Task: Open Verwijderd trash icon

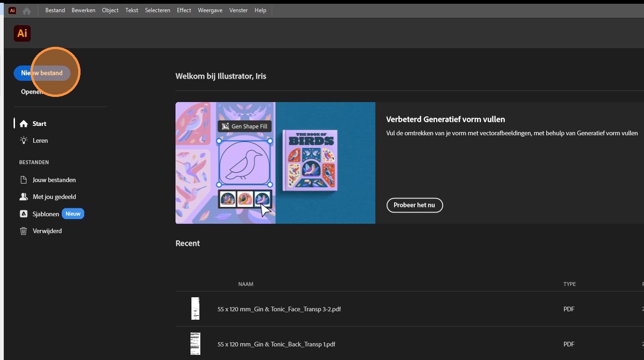Action: pyautogui.click(x=23, y=231)
